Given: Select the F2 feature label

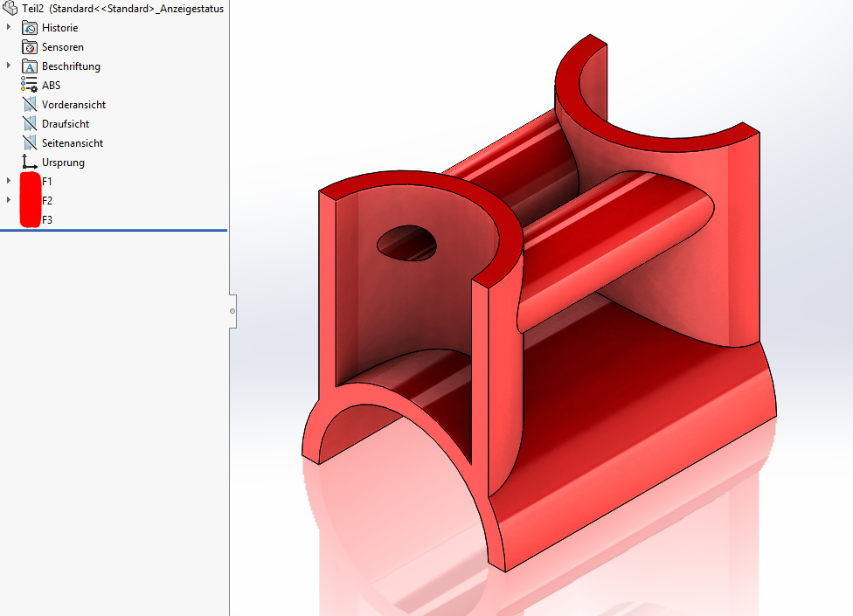Looking at the screenshot, I should (47, 201).
